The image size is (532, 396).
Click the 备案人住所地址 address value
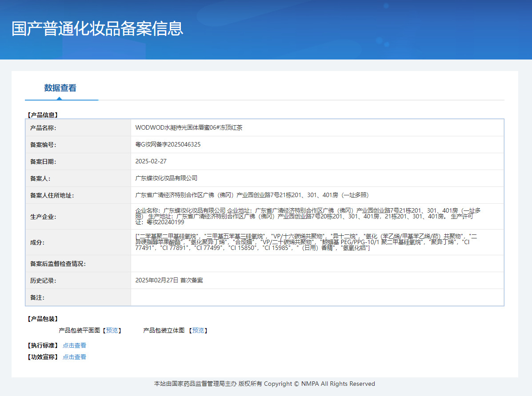[x=252, y=195]
